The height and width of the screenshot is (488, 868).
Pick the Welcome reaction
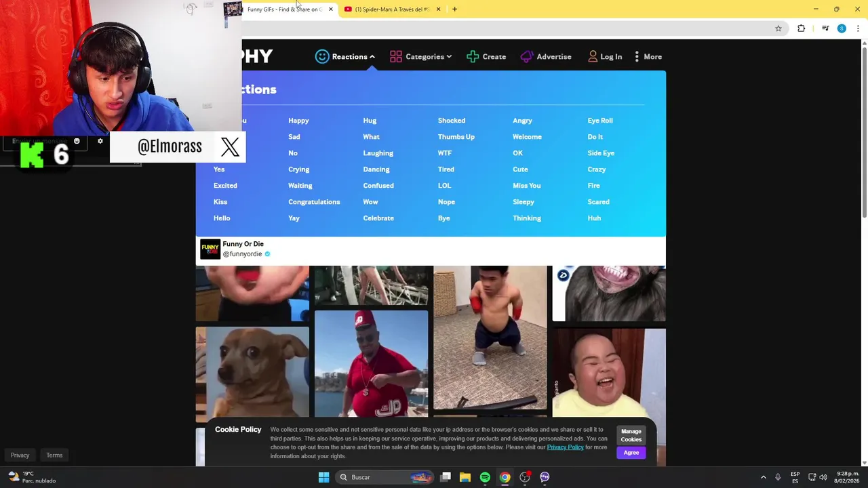tap(527, 137)
